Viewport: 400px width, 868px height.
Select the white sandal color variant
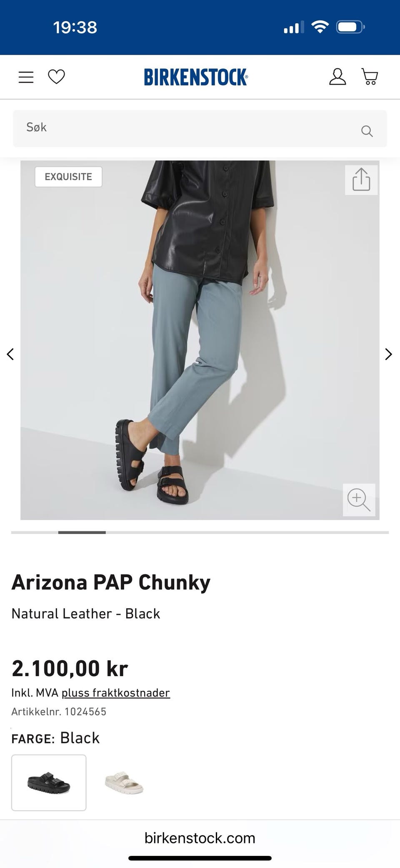click(124, 782)
